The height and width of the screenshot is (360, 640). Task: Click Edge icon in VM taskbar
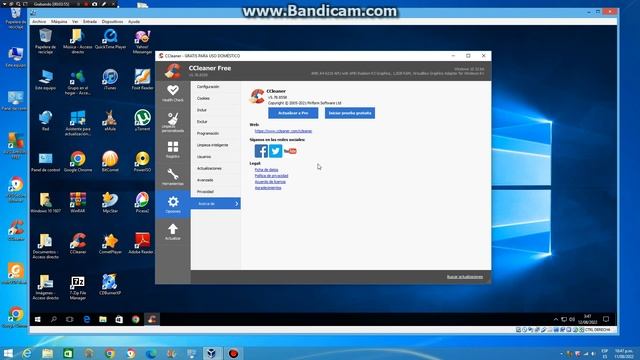point(87,319)
